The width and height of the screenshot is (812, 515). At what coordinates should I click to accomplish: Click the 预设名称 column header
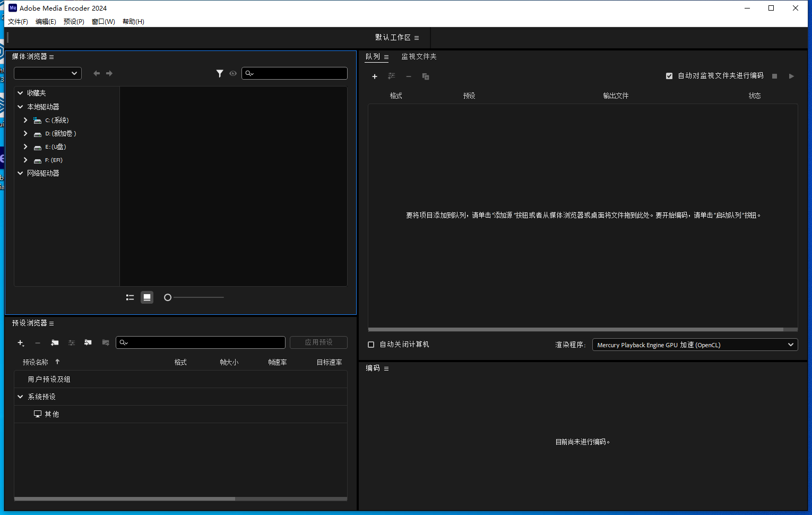tap(36, 362)
